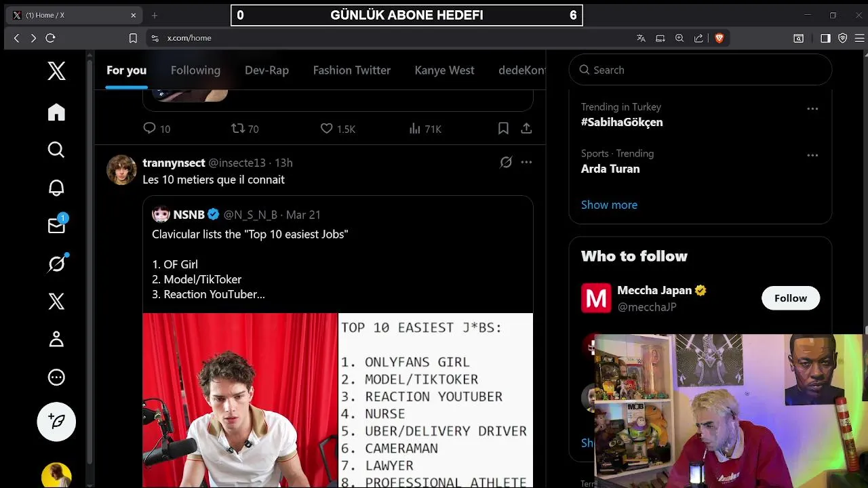
Task: Click the X search input field
Action: pyautogui.click(x=700, y=70)
